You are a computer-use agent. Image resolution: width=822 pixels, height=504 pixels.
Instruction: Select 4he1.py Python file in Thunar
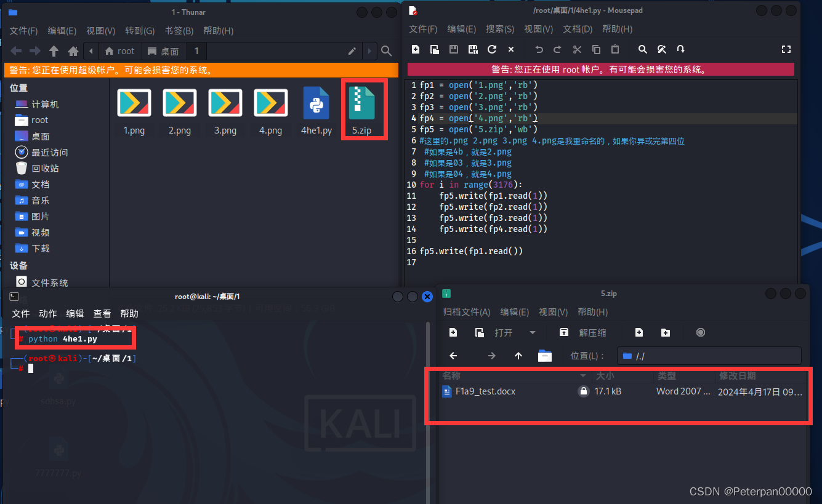[316, 111]
